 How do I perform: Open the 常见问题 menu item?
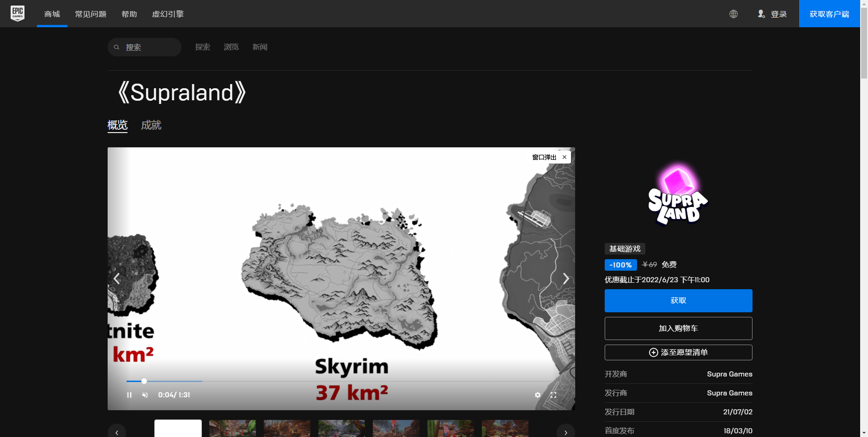(91, 14)
